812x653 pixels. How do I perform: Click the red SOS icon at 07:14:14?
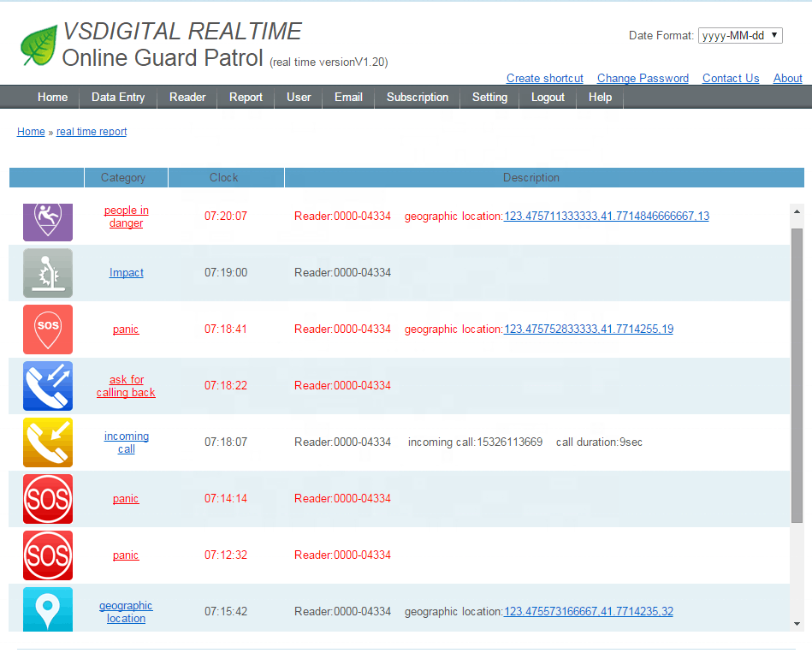(x=48, y=499)
